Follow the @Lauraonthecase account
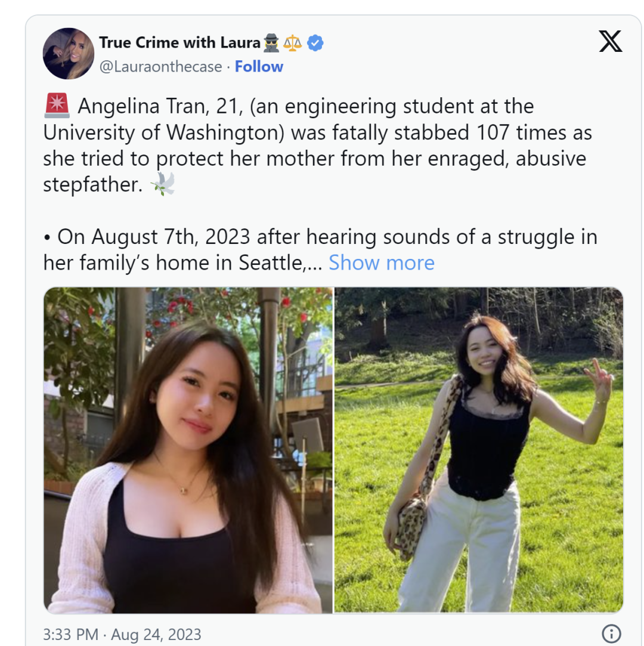 [x=259, y=66]
